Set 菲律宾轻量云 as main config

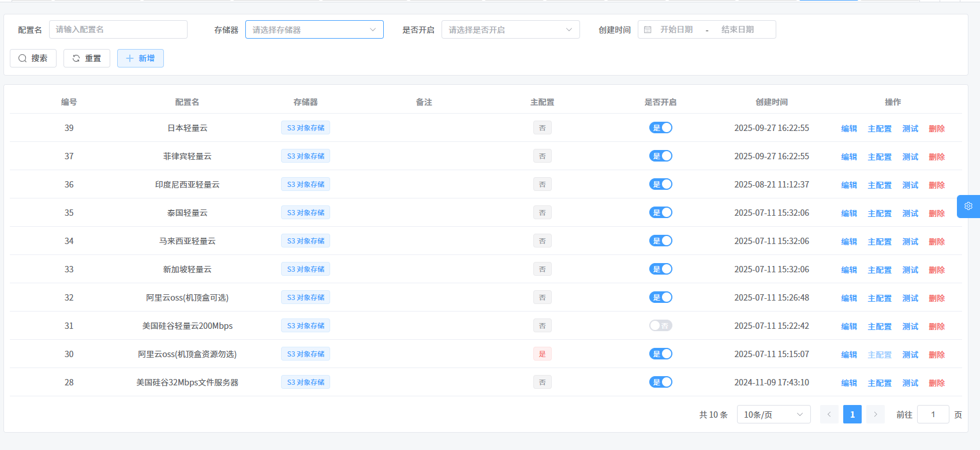tap(880, 157)
